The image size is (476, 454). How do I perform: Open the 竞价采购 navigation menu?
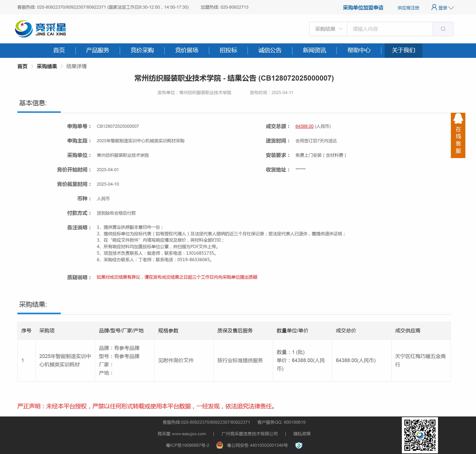click(142, 50)
